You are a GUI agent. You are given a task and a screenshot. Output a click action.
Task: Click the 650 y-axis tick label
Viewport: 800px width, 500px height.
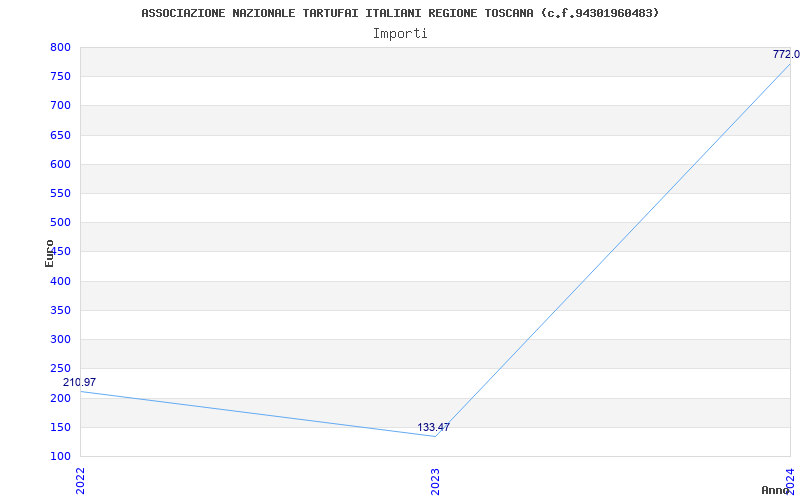pyautogui.click(x=60, y=135)
